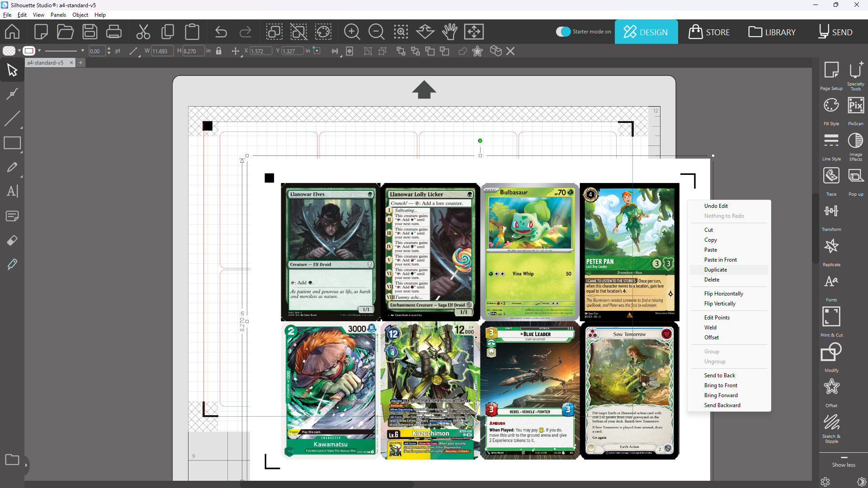The height and width of the screenshot is (488, 868).
Task: Toggle the aspect ratio lock icon
Action: [219, 51]
